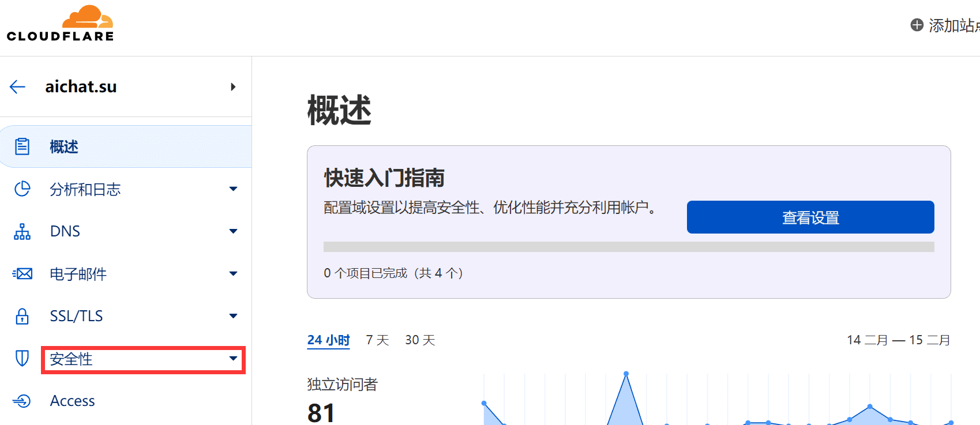The image size is (980, 425).
Task: Select the 24 小时 time range tab
Action: (x=328, y=340)
